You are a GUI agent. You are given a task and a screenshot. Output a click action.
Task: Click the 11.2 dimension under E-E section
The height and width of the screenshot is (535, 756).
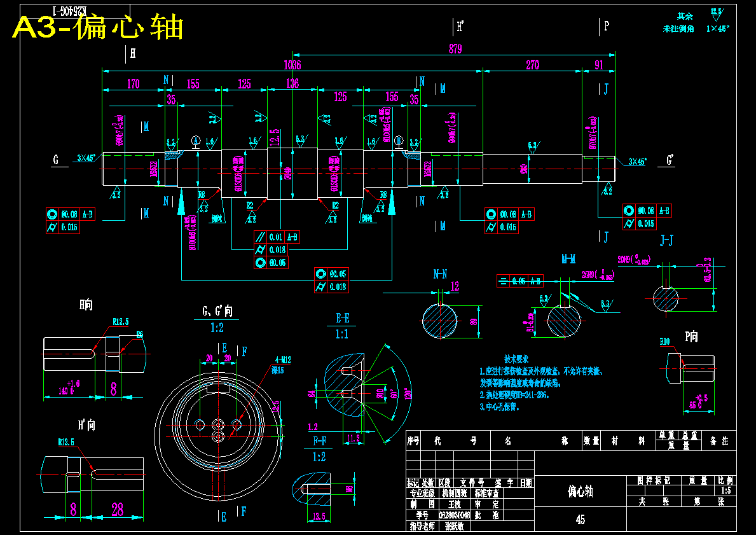pos(354,438)
